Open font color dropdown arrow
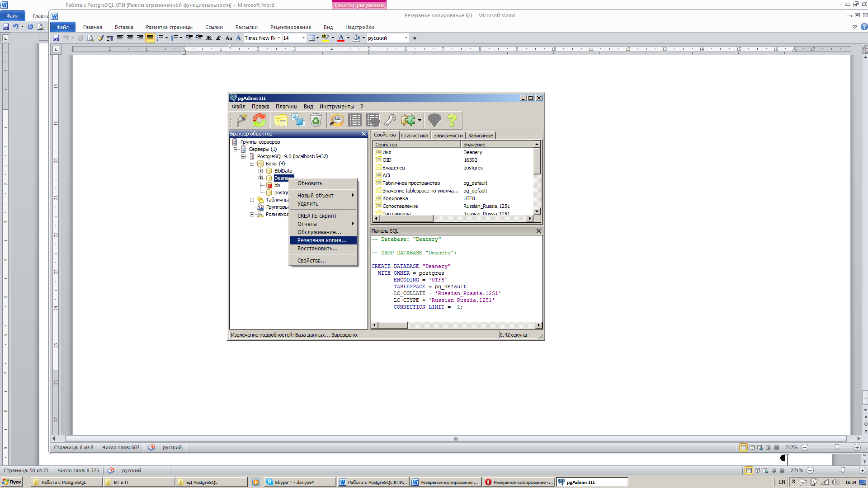The height and width of the screenshot is (488, 868). [x=348, y=38]
